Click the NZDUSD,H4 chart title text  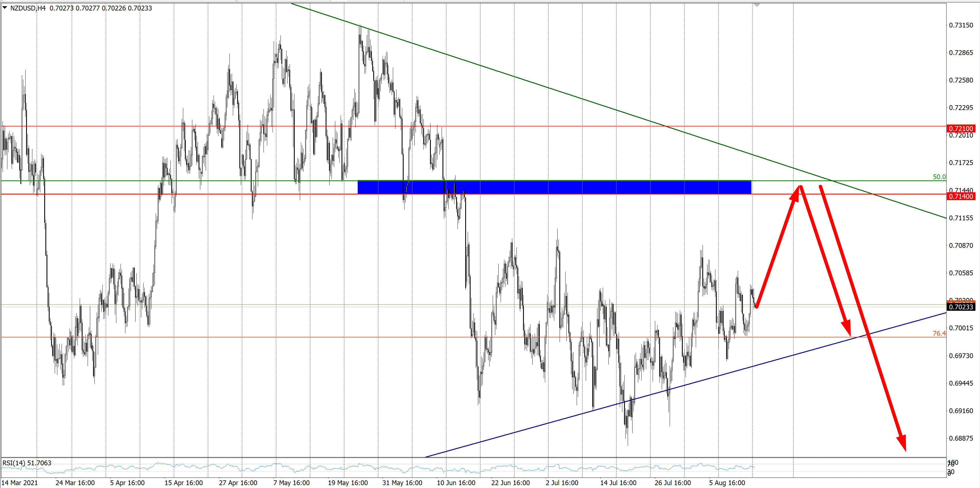coord(28,8)
